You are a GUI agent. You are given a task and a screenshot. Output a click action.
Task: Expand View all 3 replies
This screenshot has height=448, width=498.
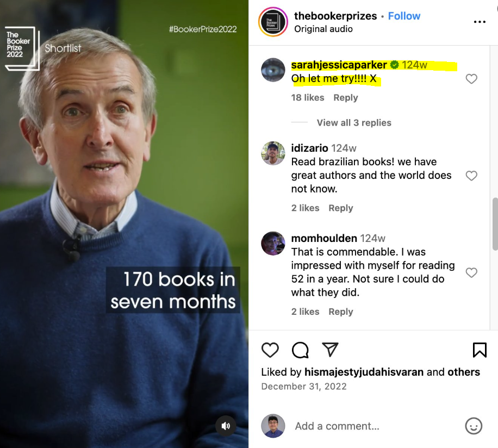point(354,122)
